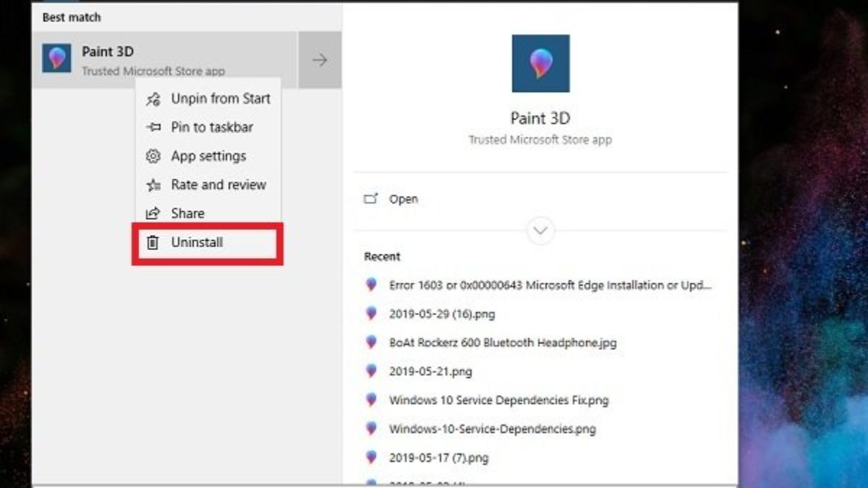
Task: Click the unpin icon beside Unpin from Start
Action: [x=153, y=99]
